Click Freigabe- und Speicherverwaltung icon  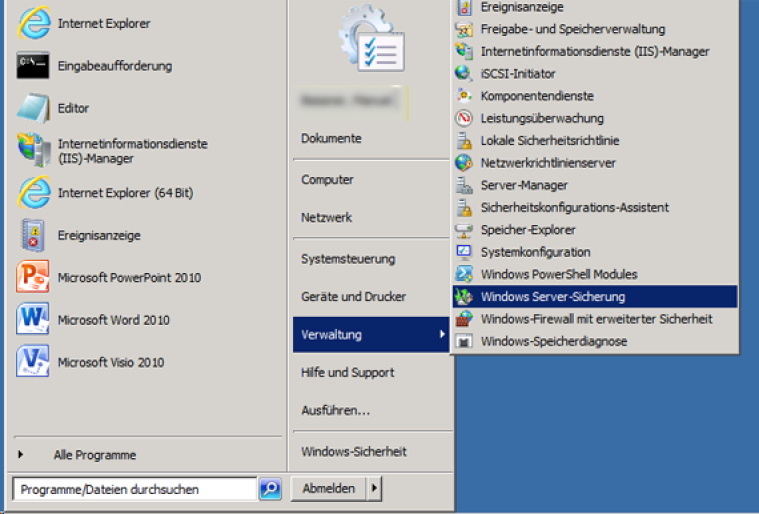[x=464, y=29]
